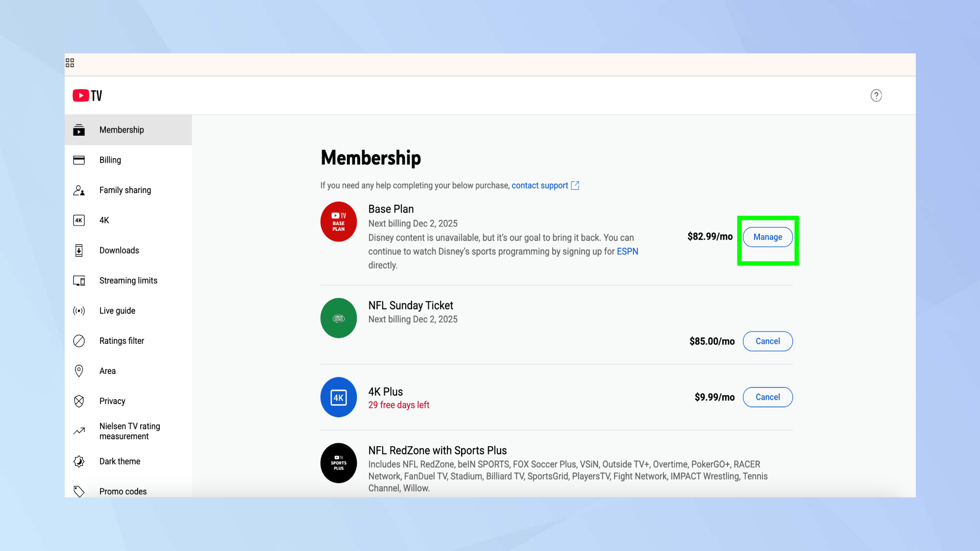Click the grid apps icon at top left
The height and width of the screenshot is (551, 980).
click(70, 63)
